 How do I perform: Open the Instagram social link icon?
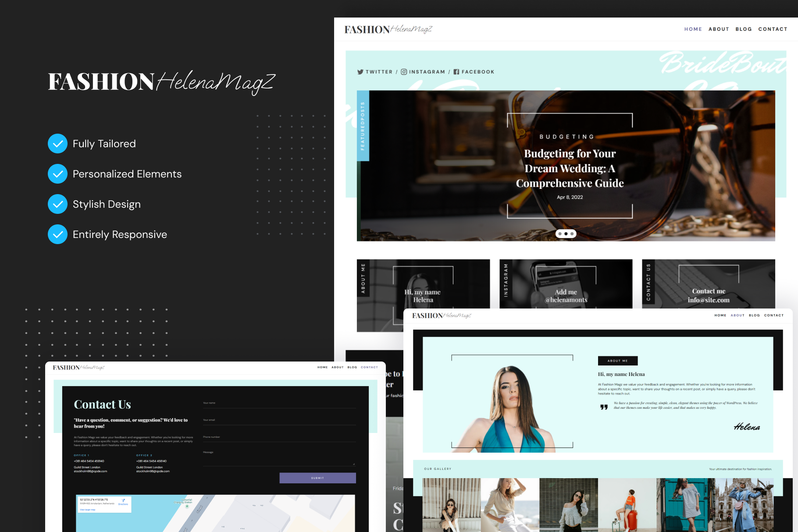pos(404,72)
